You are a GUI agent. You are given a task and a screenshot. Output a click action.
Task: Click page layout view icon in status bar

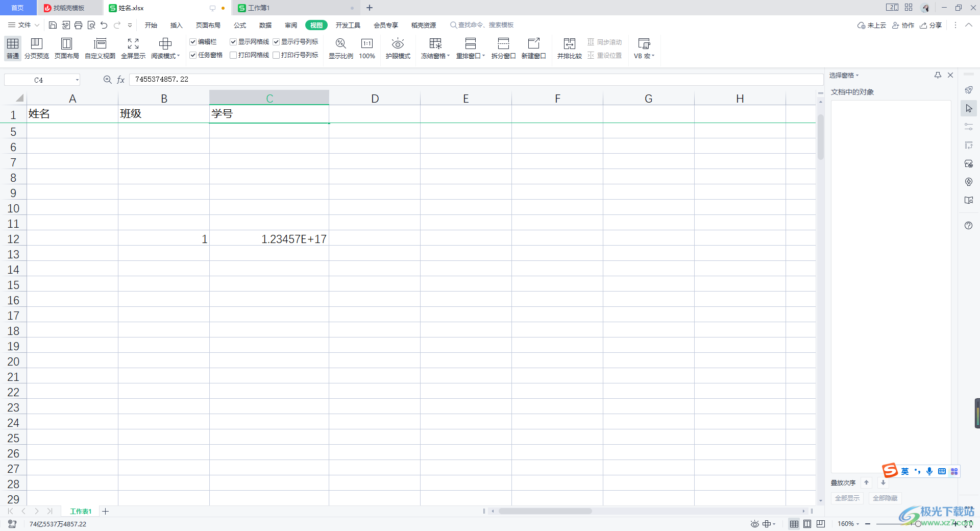point(807,524)
